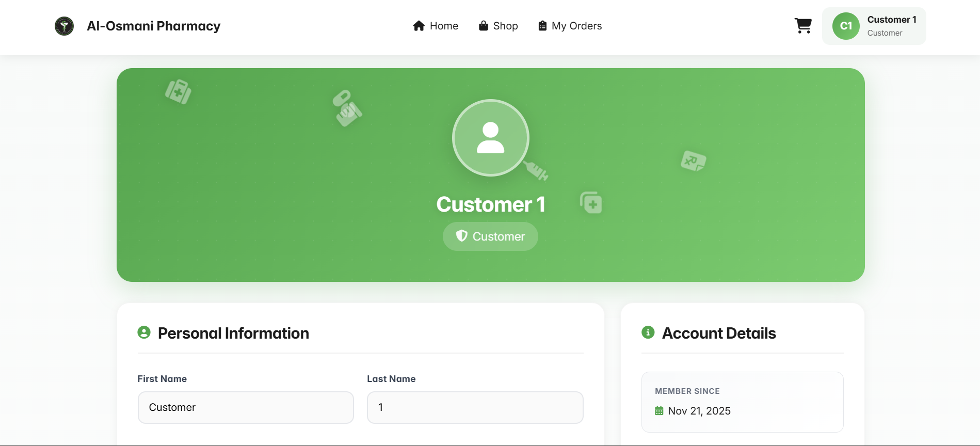Click the MEMBER SINCE label
980x446 pixels.
click(x=687, y=391)
